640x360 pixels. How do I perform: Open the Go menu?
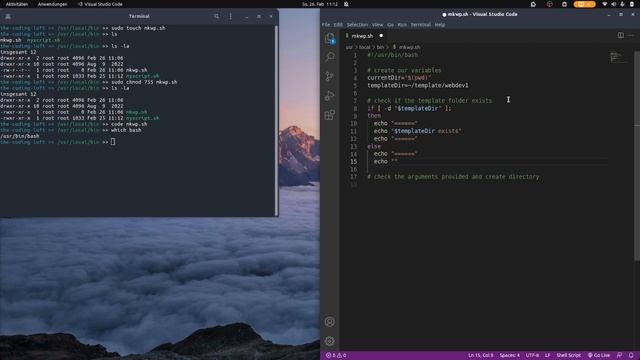(x=390, y=24)
